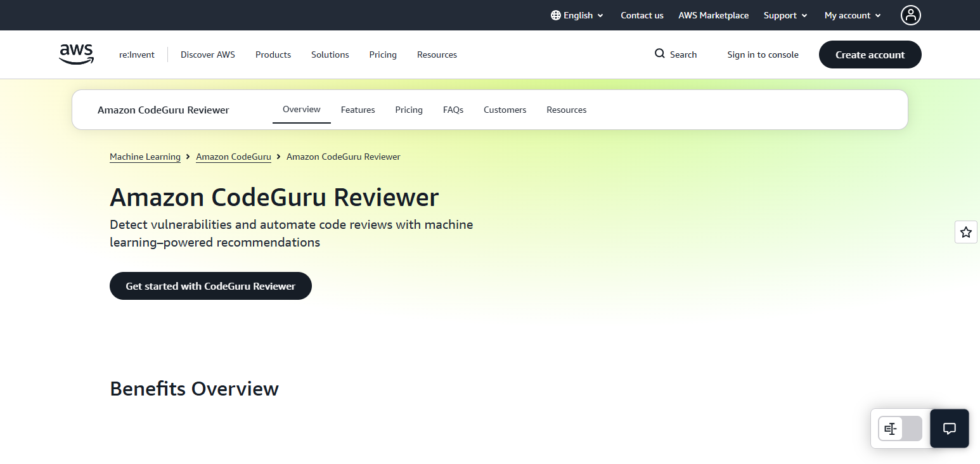980x464 pixels.
Task: Click Sign in to console
Action: pyautogui.click(x=763, y=55)
